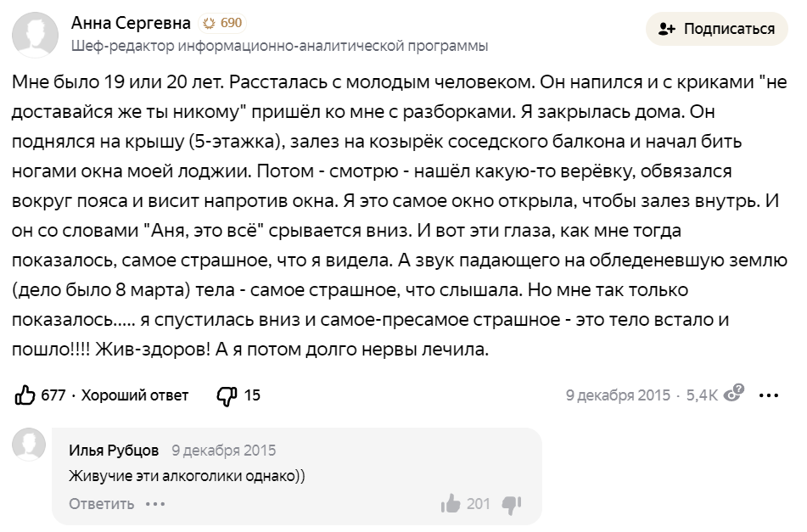Open the answer options three-dot menu
This screenshot has height=532, width=807.
770,395
